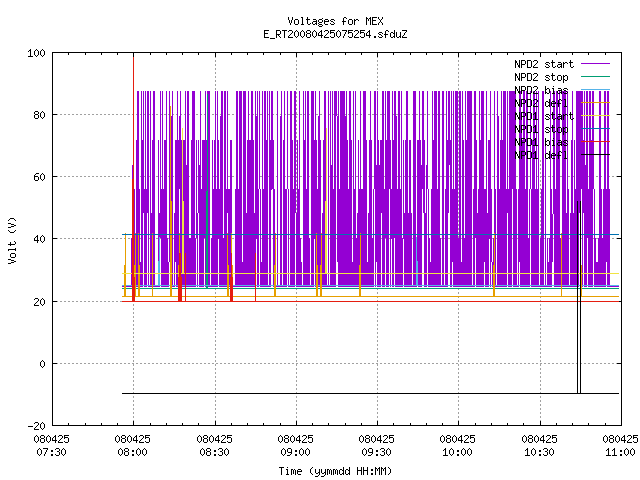Click the 'NPD2 start' legend label
This screenshot has height=480, width=640.
pos(544,64)
